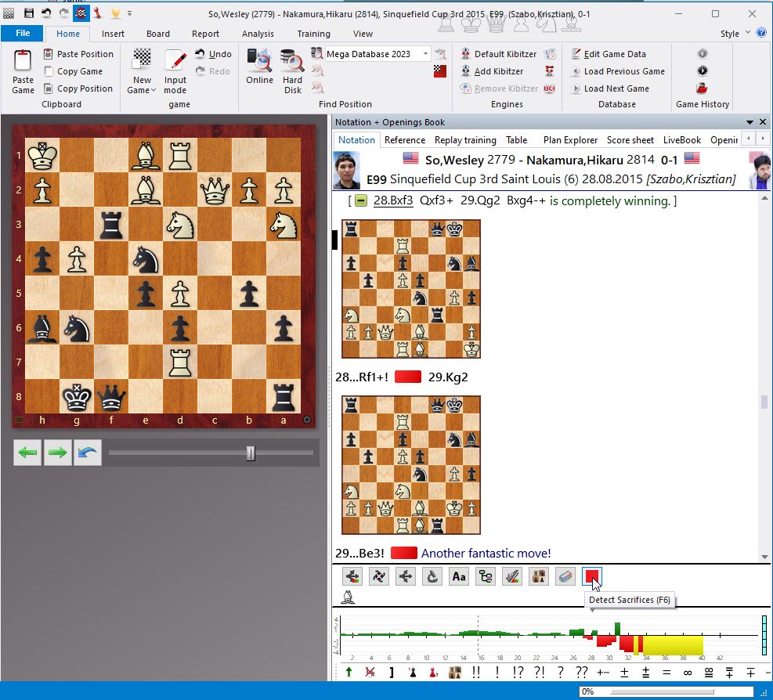
Task: Select the text annotation Aa icon
Action: 459,576
